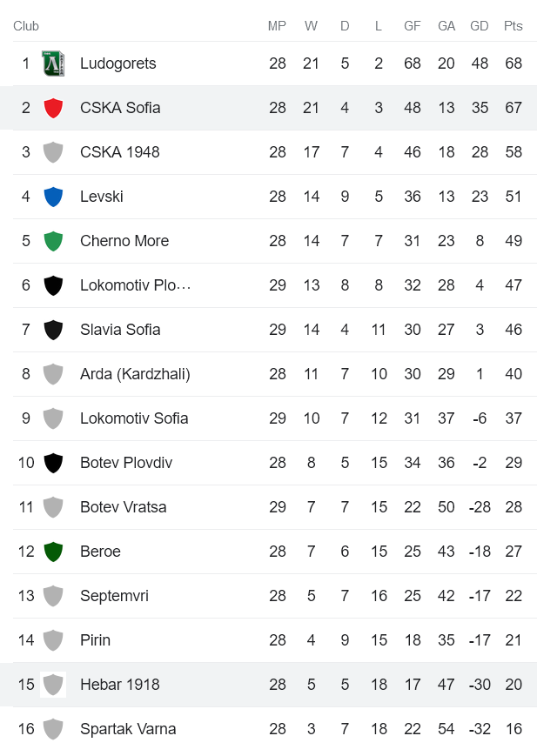Viewport: 537px width, 756px height.
Task: Sort the table by Pts column
Action: point(513,26)
